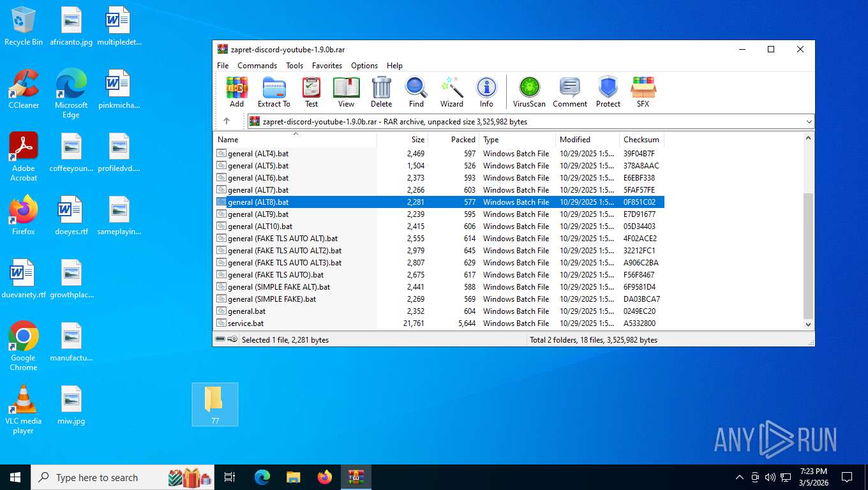Open the Help menu
The image size is (868, 490).
pos(394,66)
